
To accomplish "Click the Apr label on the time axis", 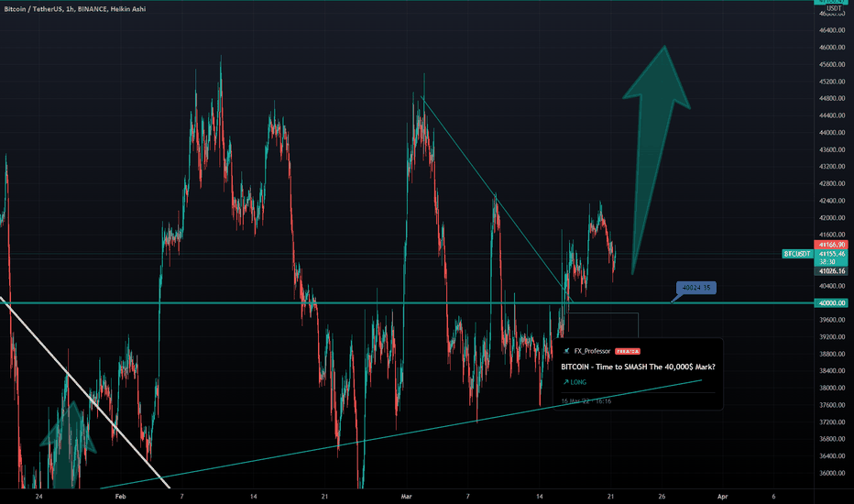I will click(x=722, y=497).
